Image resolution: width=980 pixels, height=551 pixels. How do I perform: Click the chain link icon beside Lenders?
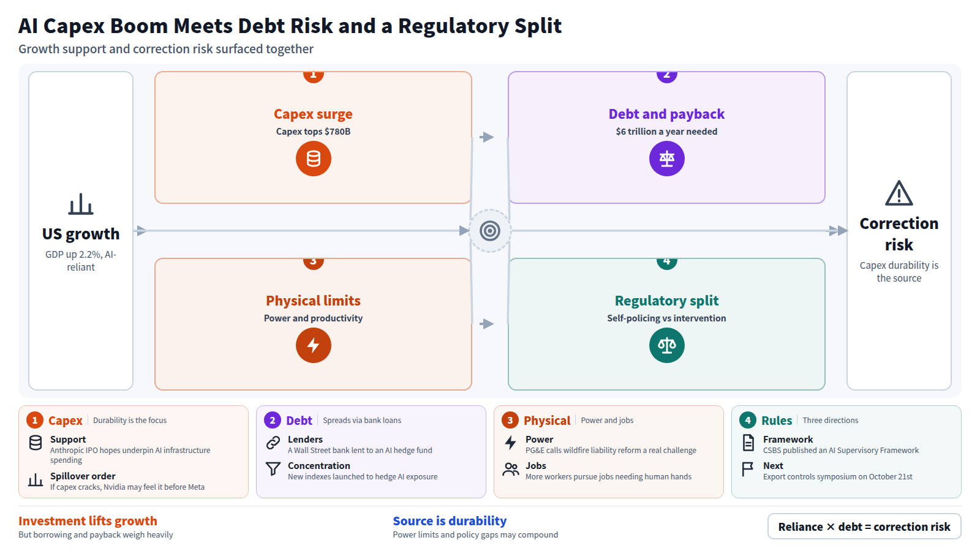point(273,443)
